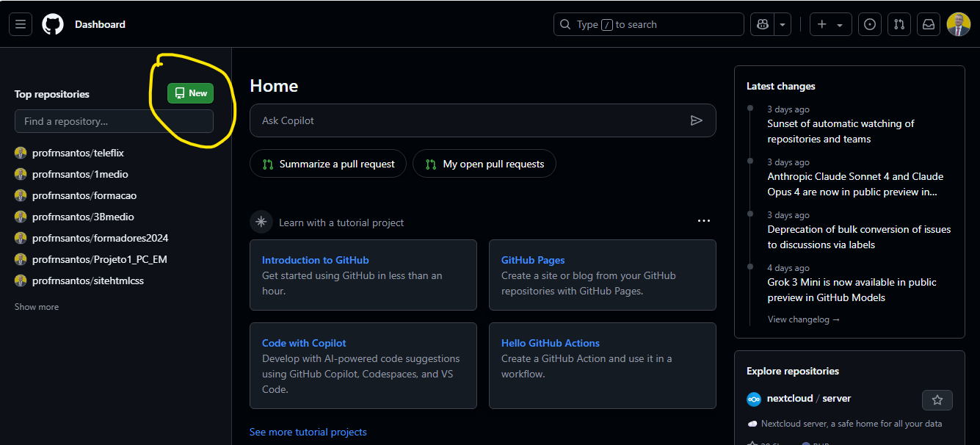The image size is (980, 445).
Task: Send the Ask Copilot prompt arrow
Action: 696,120
